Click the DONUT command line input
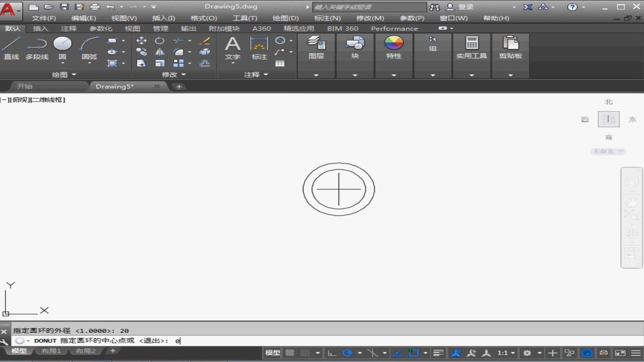 [x=322, y=341]
